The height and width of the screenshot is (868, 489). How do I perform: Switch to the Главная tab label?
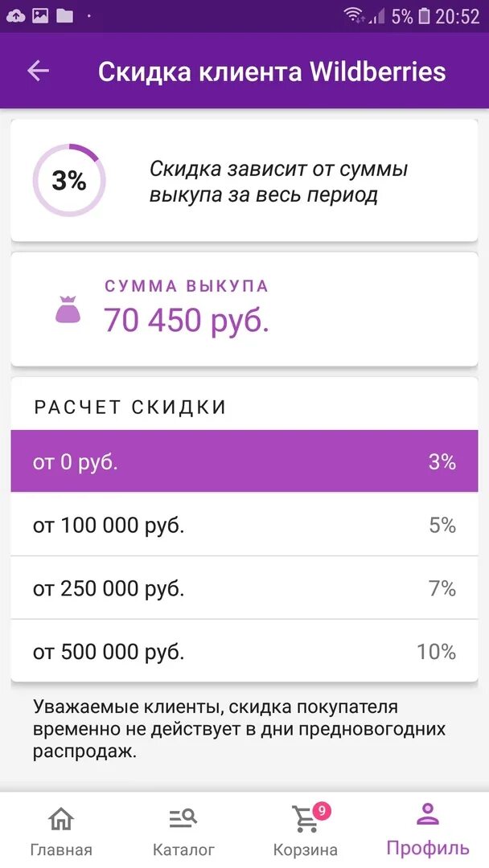(x=61, y=850)
